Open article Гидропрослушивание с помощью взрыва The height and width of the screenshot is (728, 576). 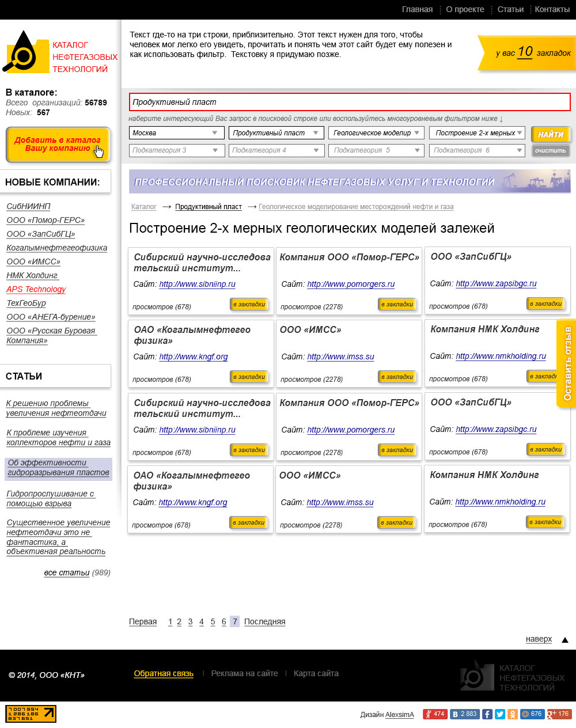(x=51, y=499)
